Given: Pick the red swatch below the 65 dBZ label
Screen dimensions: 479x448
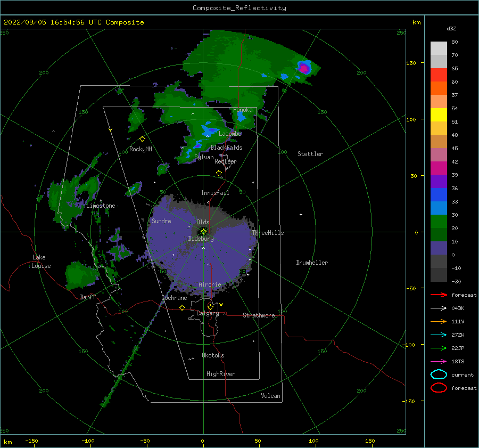Looking at the screenshot, I should click(x=439, y=75).
